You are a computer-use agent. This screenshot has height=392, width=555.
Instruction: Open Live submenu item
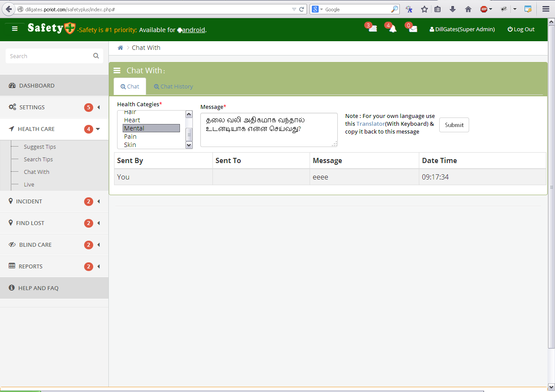tap(29, 184)
